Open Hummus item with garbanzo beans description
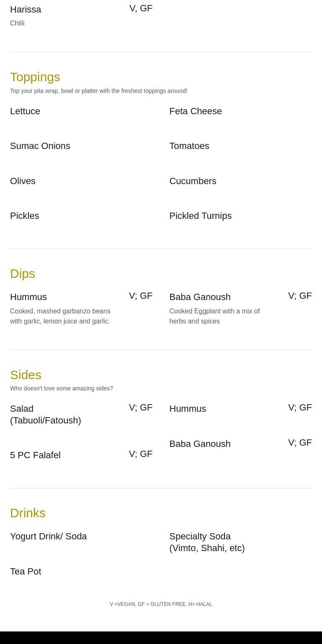 pyautogui.click(x=28, y=297)
